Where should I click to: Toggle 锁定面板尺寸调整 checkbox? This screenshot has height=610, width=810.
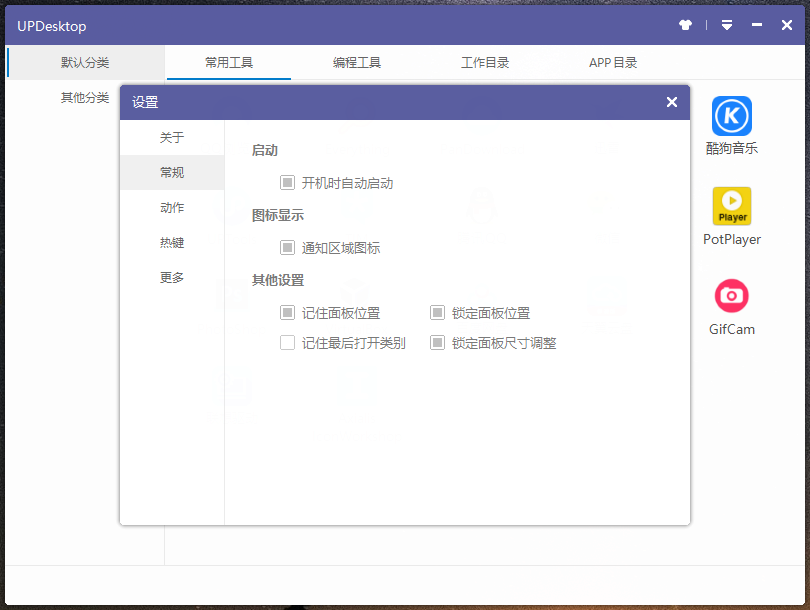coord(438,343)
